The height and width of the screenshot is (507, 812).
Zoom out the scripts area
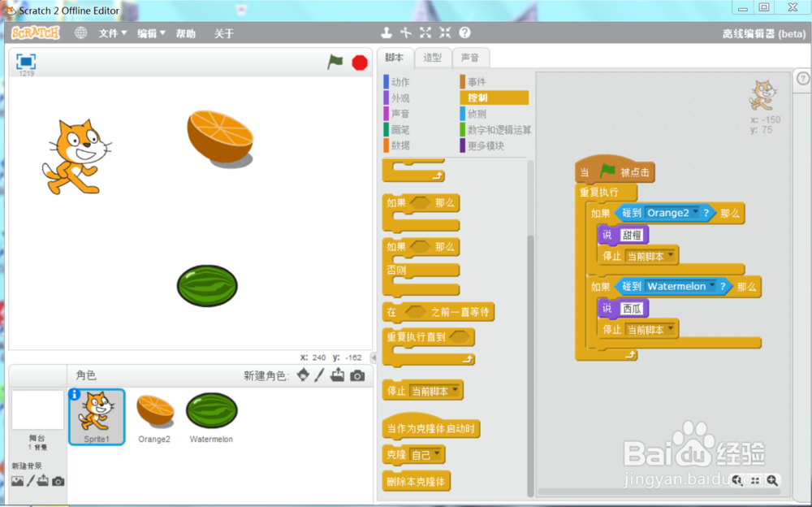pyautogui.click(x=737, y=480)
